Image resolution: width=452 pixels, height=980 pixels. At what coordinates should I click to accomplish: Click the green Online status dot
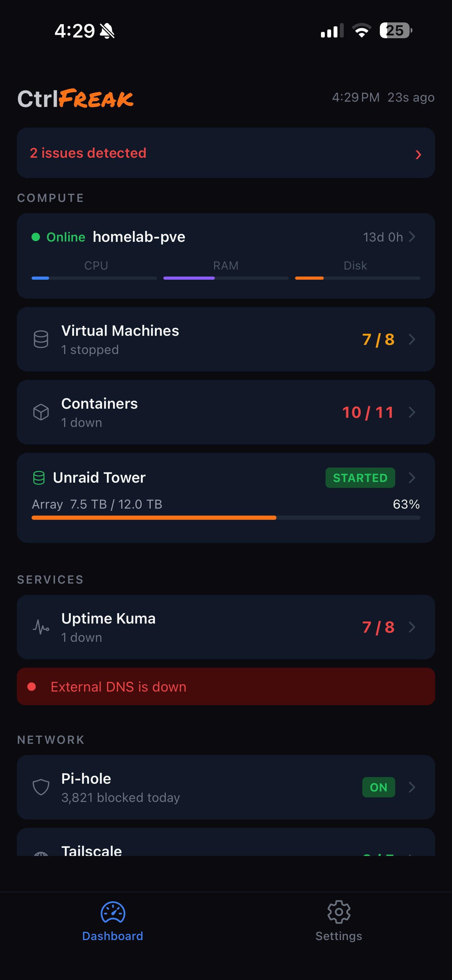click(36, 237)
